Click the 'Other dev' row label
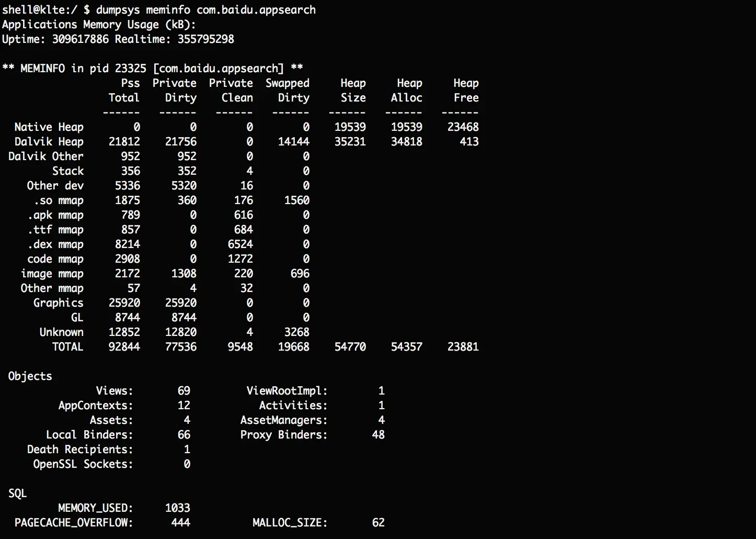Image resolution: width=756 pixels, height=539 pixels. (55, 186)
